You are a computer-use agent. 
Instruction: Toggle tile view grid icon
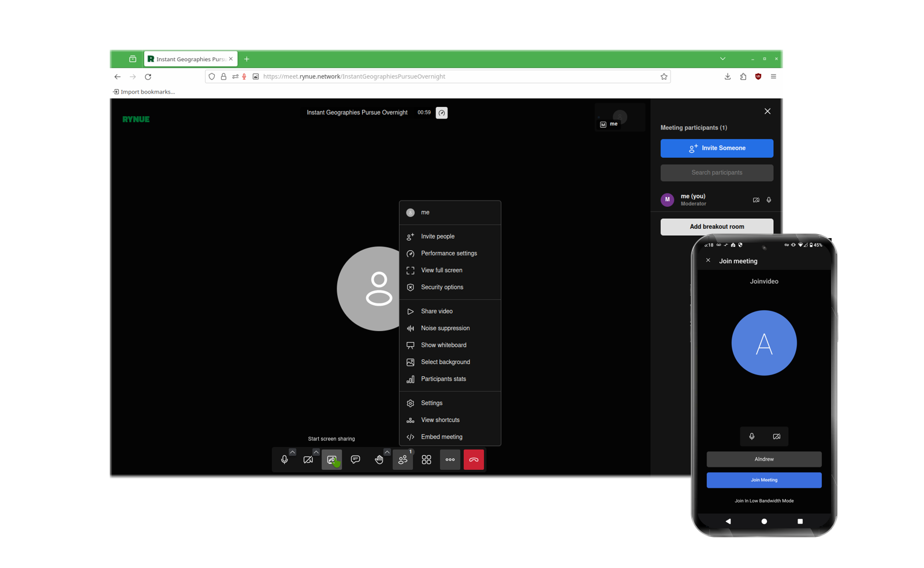click(x=426, y=460)
